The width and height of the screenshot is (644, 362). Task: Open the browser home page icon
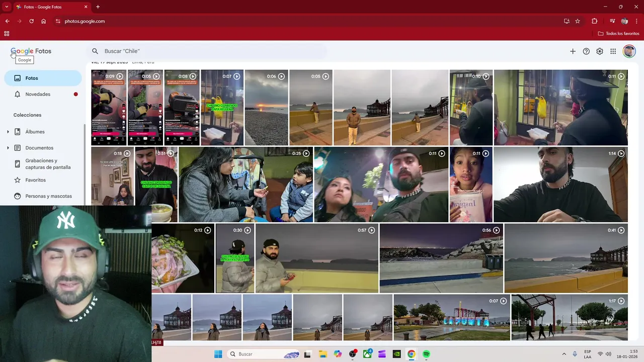click(x=44, y=21)
